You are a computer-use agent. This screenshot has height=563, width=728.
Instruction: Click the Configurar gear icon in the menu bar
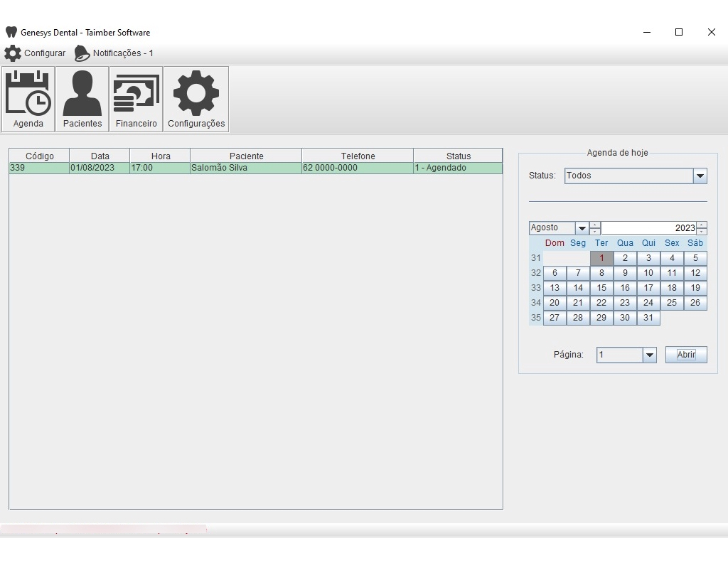(13, 53)
